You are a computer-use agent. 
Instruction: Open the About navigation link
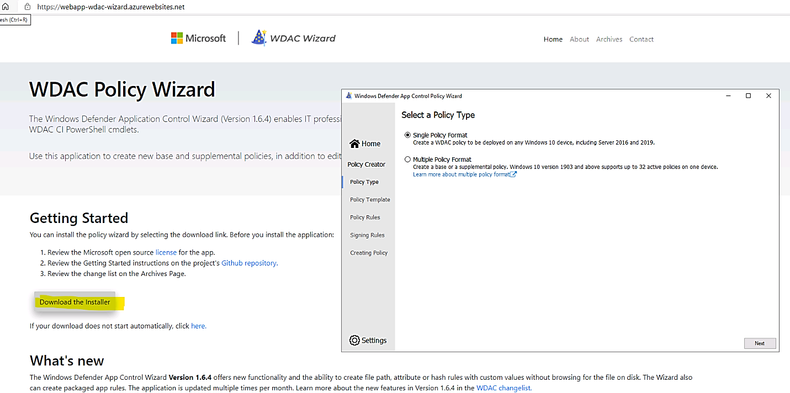tap(579, 39)
